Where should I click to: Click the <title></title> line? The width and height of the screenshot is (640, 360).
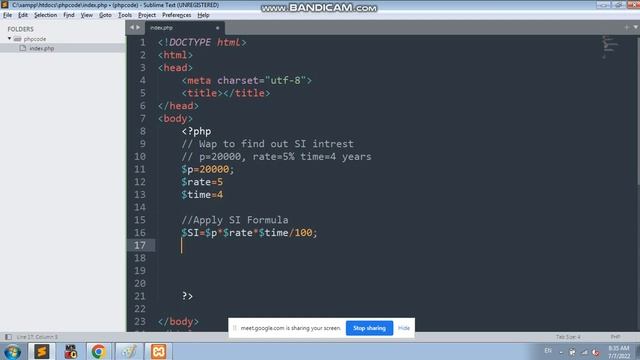pos(226,93)
